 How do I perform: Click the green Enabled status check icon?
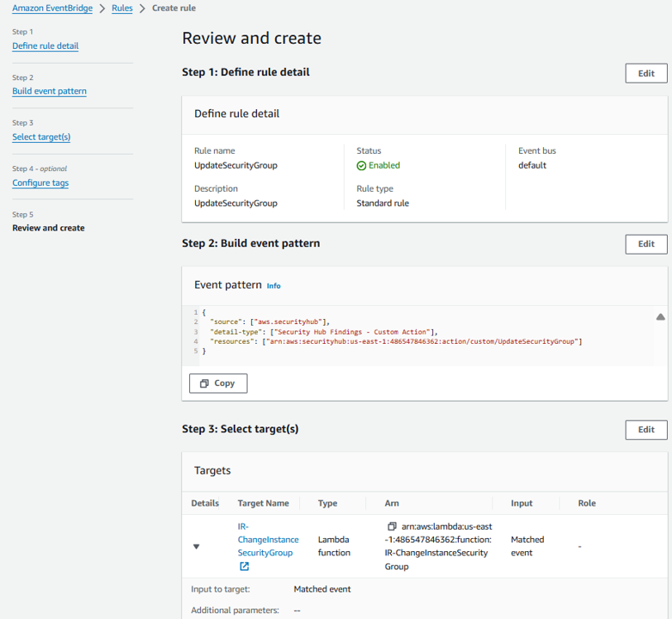click(x=361, y=165)
